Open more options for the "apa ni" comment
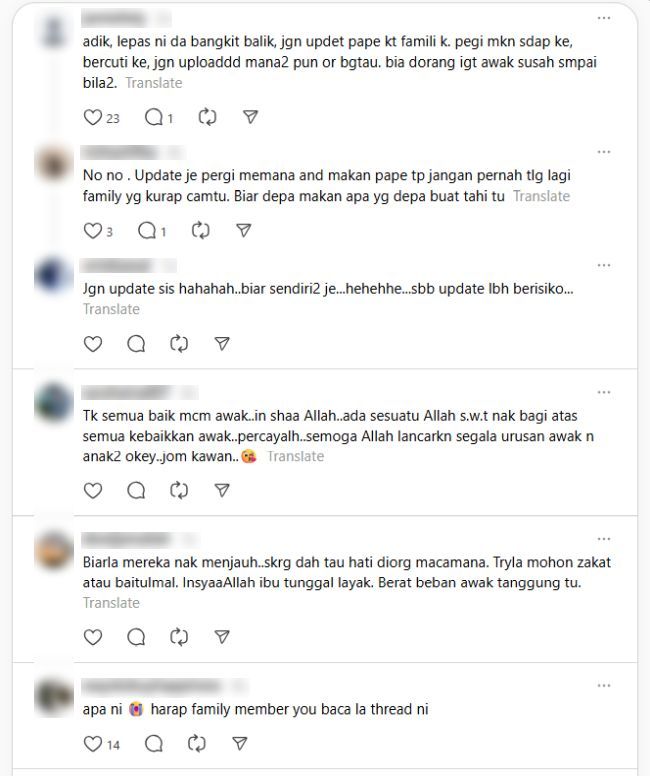 (x=603, y=686)
